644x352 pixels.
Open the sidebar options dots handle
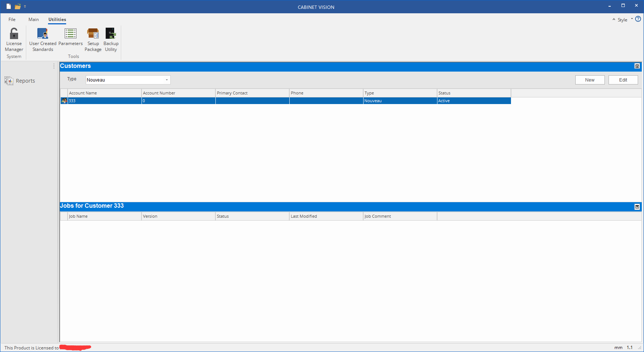[x=54, y=66]
